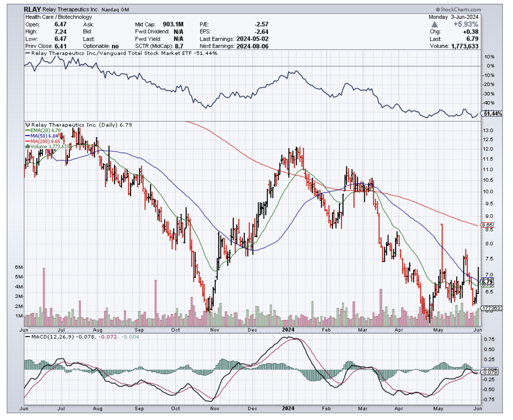Click the OHLC bar icon beside Relay Therapeutics (Daily)
The height and width of the screenshot is (420, 513).
(27, 125)
